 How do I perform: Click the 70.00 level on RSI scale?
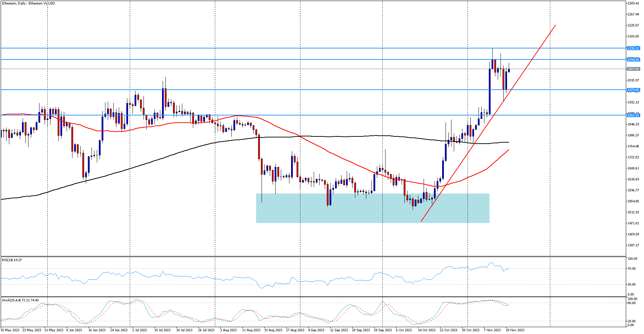click(632, 269)
